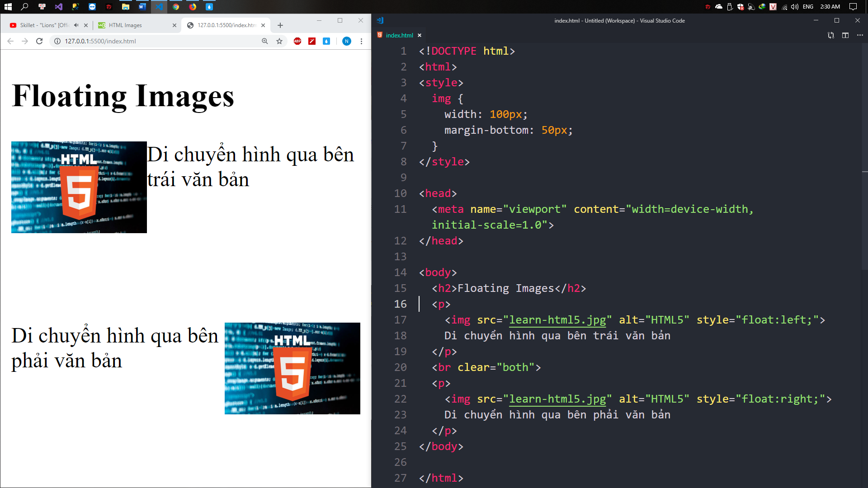Toggle ENG input language indicator
The image size is (868, 488).
tap(808, 7)
